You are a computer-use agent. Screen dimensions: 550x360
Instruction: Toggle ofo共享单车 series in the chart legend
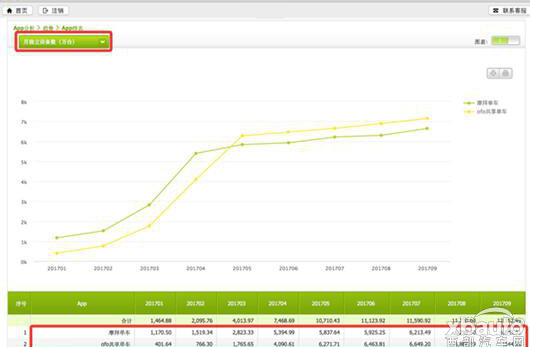[485, 112]
